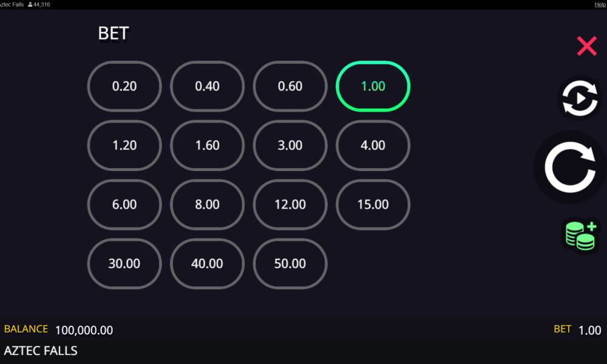Choose the 0.60 bet amount
This screenshot has width=607, height=364.
coord(290,86)
